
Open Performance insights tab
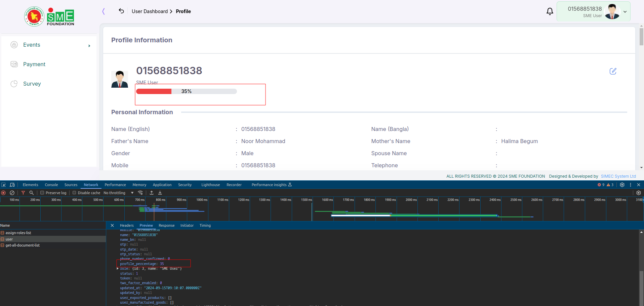[272, 185]
